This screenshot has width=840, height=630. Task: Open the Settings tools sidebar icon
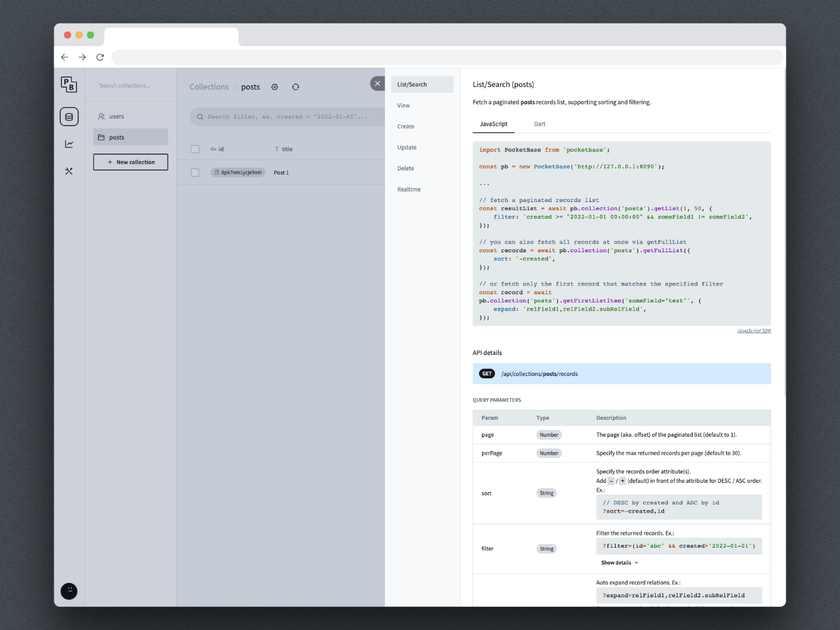click(x=69, y=171)
